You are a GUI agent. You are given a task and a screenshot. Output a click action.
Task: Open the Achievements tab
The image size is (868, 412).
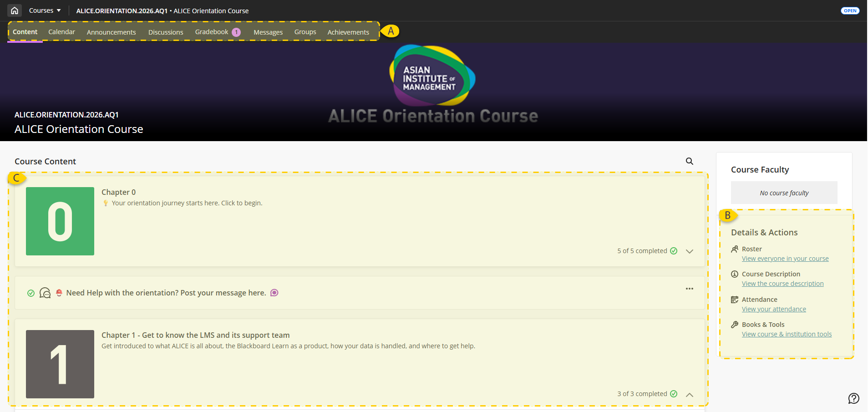point(348,32)
